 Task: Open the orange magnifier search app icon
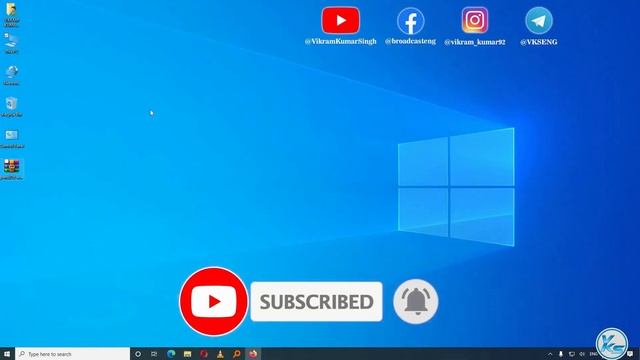pos(236,354)
